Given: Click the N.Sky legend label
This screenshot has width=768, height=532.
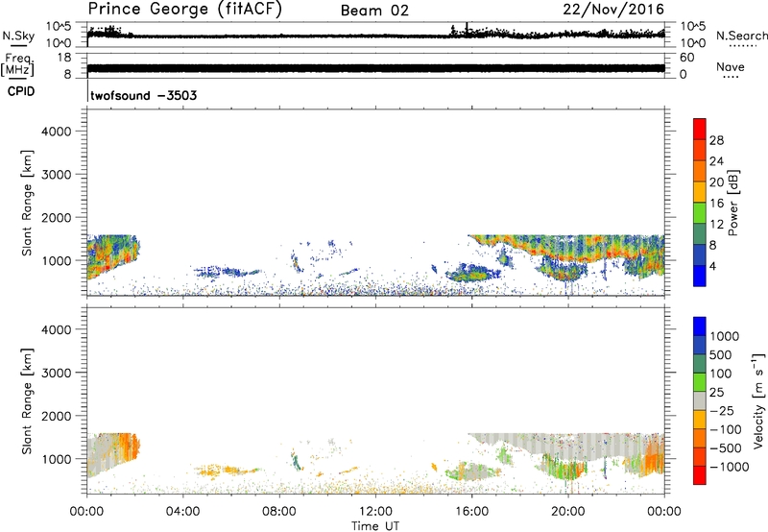Looking at the screenshot, I should pyautogui.click(x=18, y=36).
